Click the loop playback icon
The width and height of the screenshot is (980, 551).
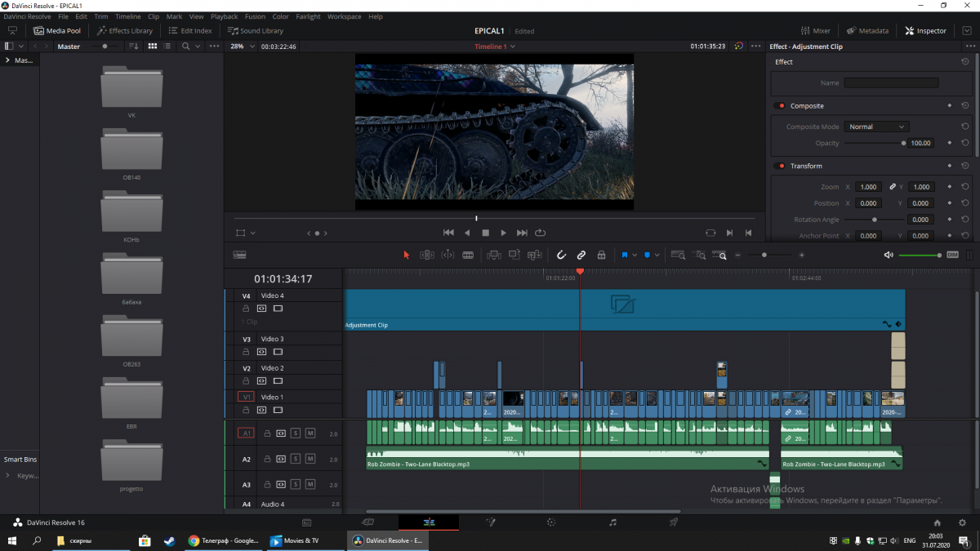540,233
